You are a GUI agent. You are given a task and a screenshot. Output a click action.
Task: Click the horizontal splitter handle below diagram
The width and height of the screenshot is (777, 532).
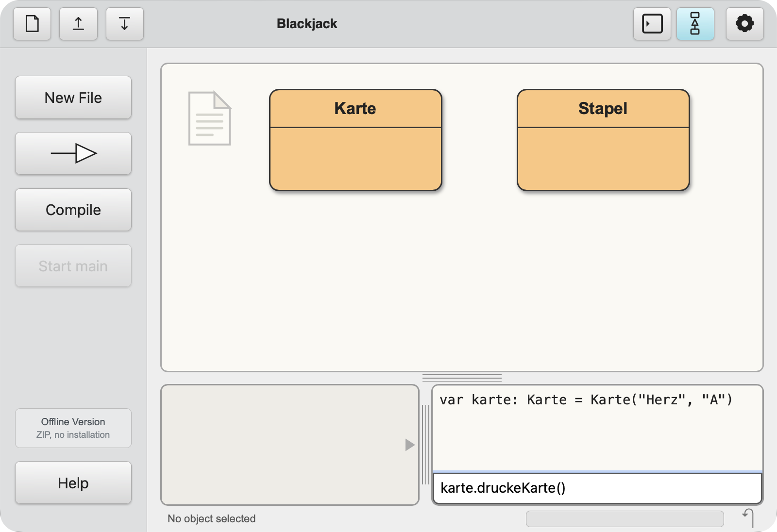pos(462,378)
